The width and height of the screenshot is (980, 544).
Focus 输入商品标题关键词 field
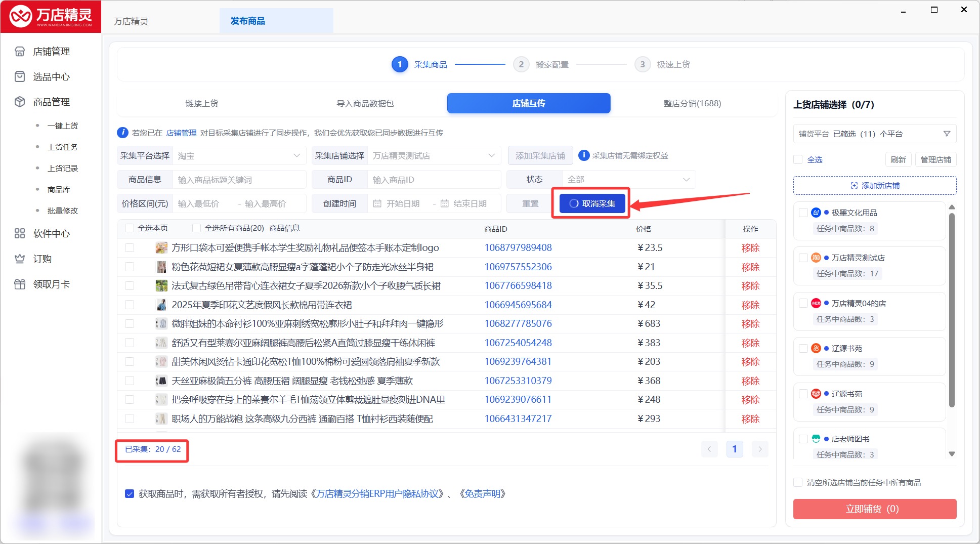(x=239, y=179)
